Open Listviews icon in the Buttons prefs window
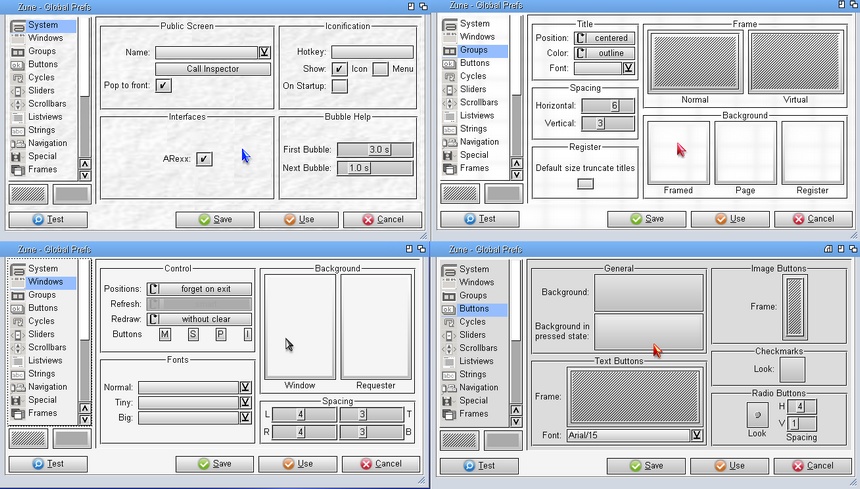This screenshot has width=860, height=489. pyautogui.click(x=449, y=361)
